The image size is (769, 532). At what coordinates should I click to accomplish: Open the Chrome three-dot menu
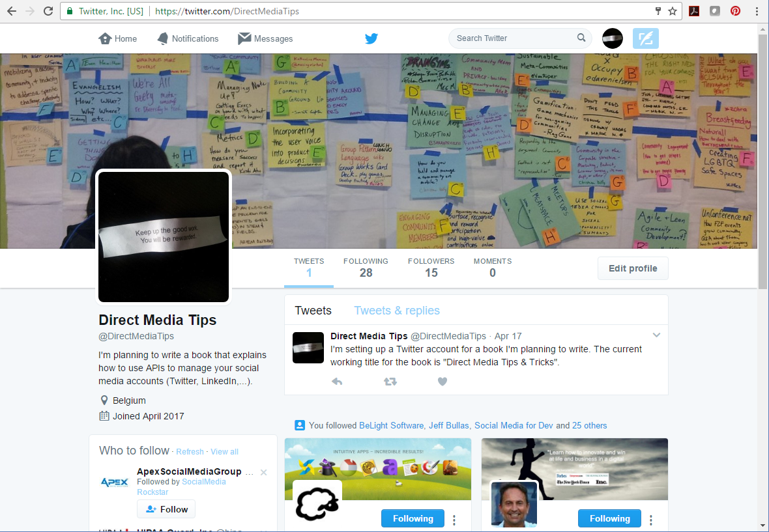click(757, 11)
